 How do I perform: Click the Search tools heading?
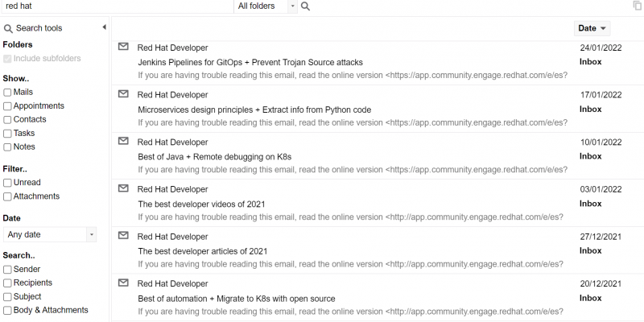point(39,28)
